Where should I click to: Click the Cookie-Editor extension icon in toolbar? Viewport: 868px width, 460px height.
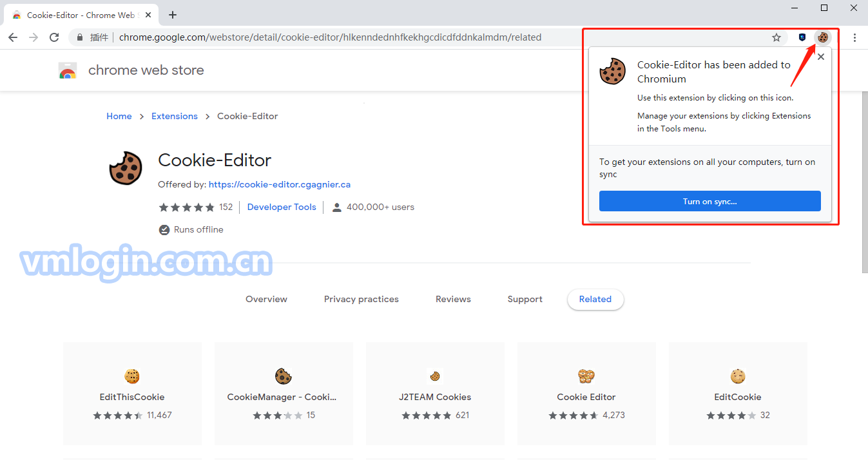(x=822, y=37)
